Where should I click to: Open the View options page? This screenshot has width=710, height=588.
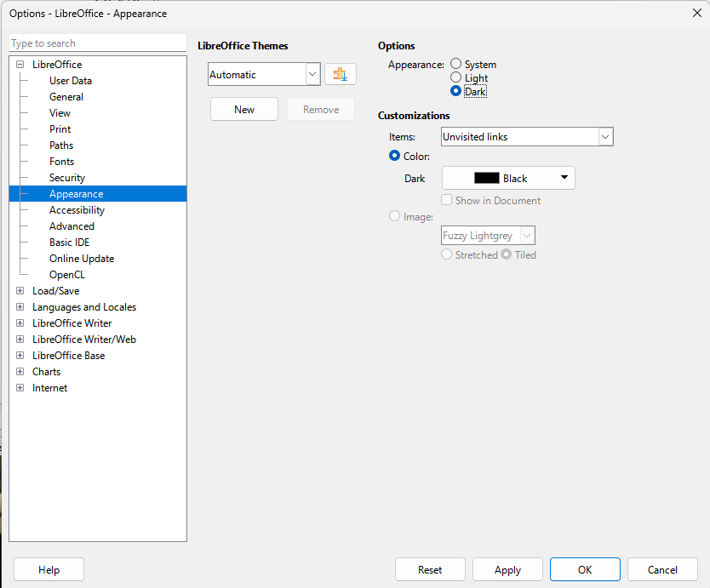(x=60, y=112)
